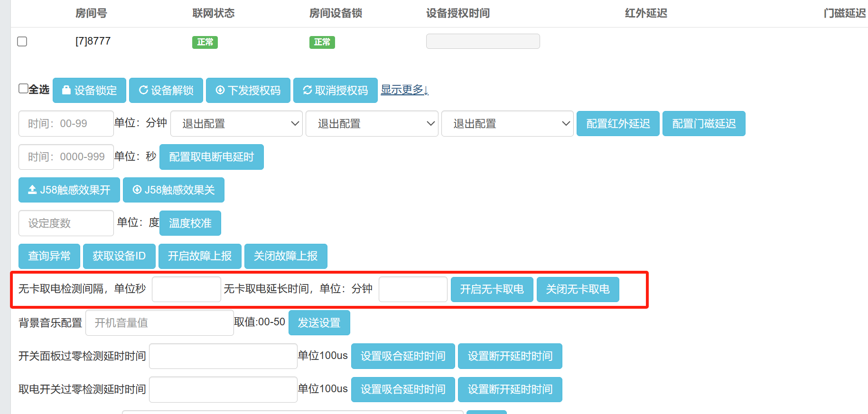Click the 开启无卡取电 button
Image resolution: width=868 pixels, height=414 pixels.
[492, 289]
